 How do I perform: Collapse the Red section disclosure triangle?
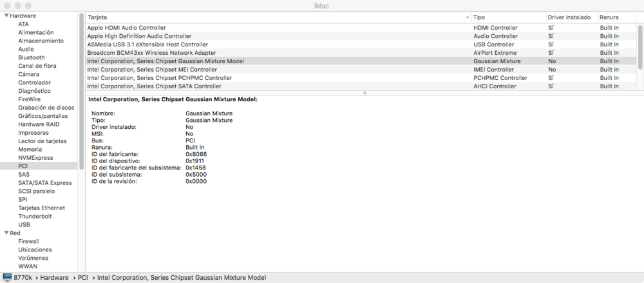[6, 233]
